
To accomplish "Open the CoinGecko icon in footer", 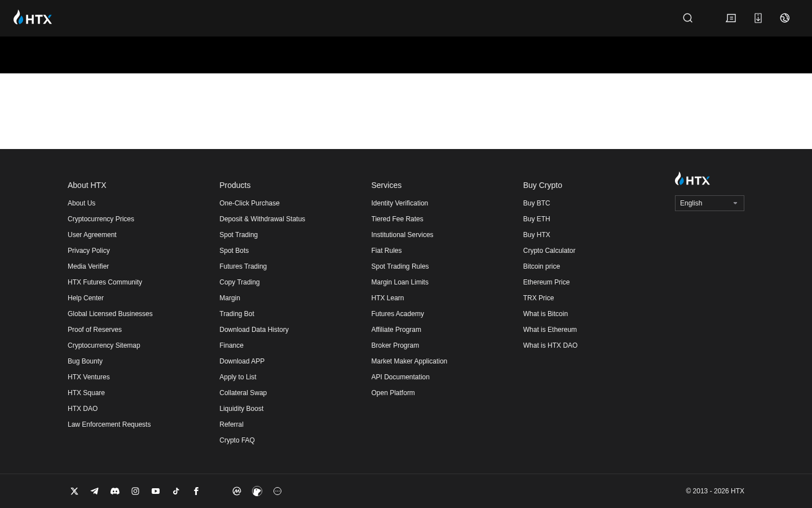I will coord(257,491).
